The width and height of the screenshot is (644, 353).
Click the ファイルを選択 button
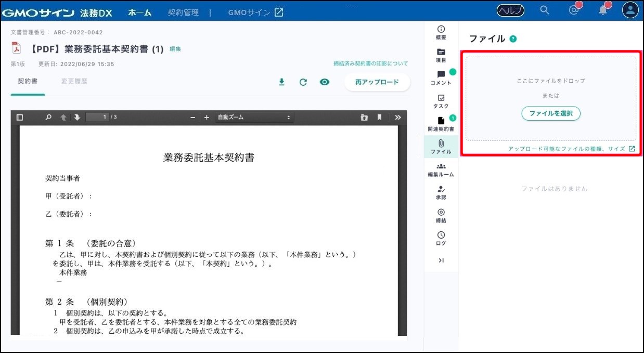pos(551,113)
